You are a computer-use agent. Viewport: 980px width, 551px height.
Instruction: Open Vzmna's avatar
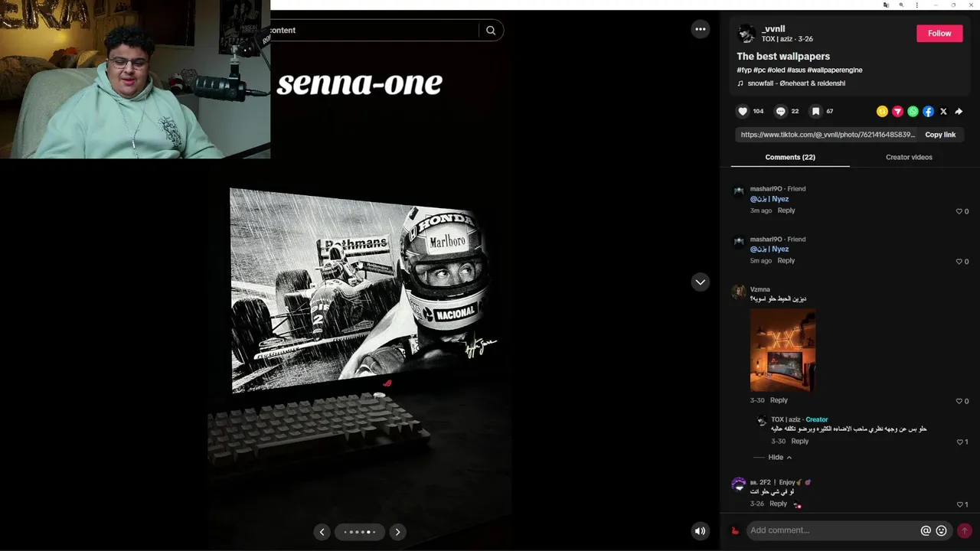(x=739, y=292)
